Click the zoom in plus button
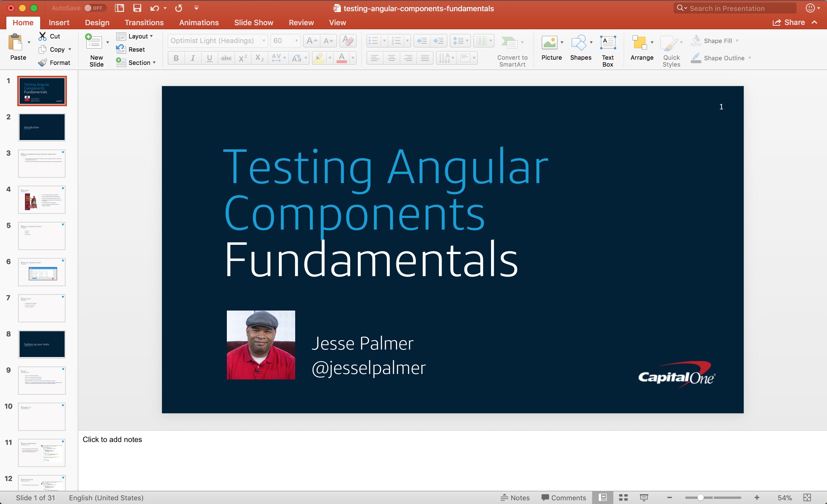 pos(757,497)
